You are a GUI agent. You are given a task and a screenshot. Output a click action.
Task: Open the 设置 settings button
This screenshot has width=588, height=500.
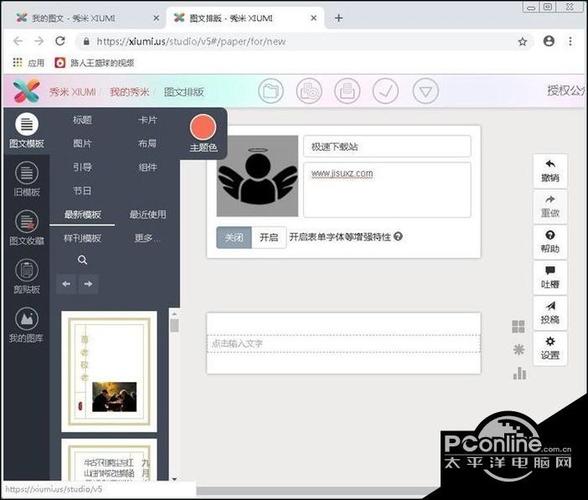point(550,348)
